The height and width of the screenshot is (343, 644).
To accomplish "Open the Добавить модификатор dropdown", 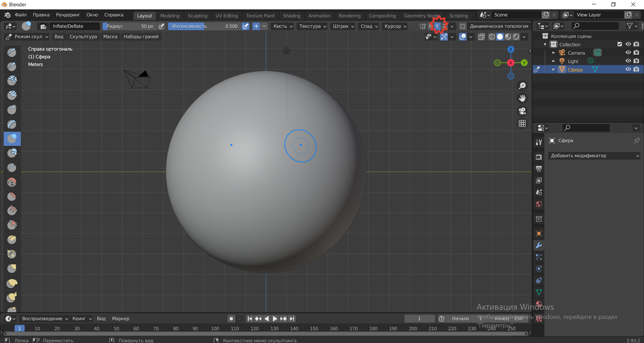I will [595, 156].
